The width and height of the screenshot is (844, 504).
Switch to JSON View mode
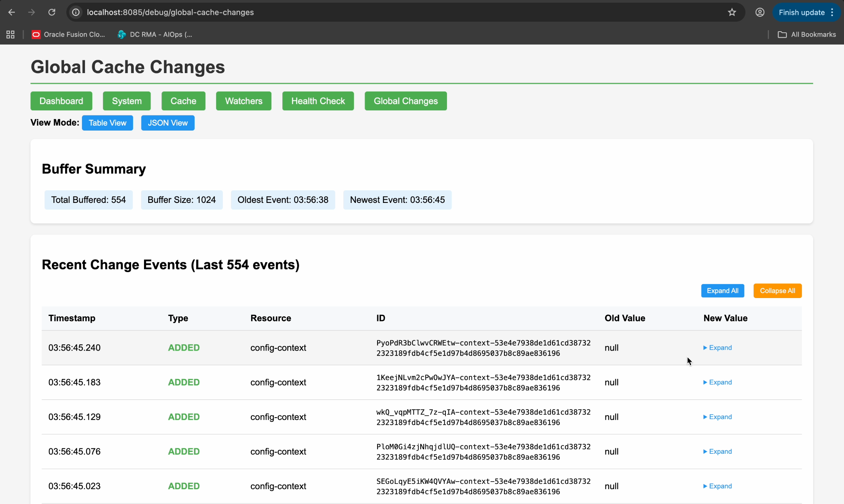[168, 123]
